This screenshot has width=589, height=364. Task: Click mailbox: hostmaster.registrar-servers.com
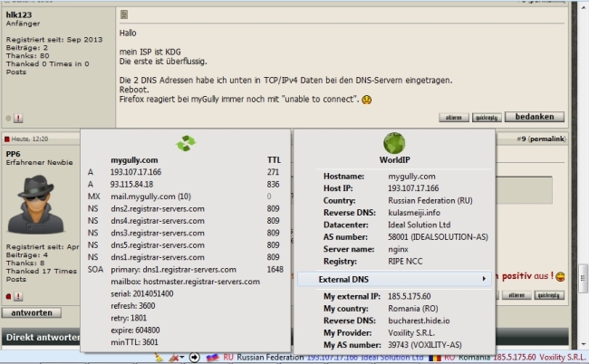[185, 282]
